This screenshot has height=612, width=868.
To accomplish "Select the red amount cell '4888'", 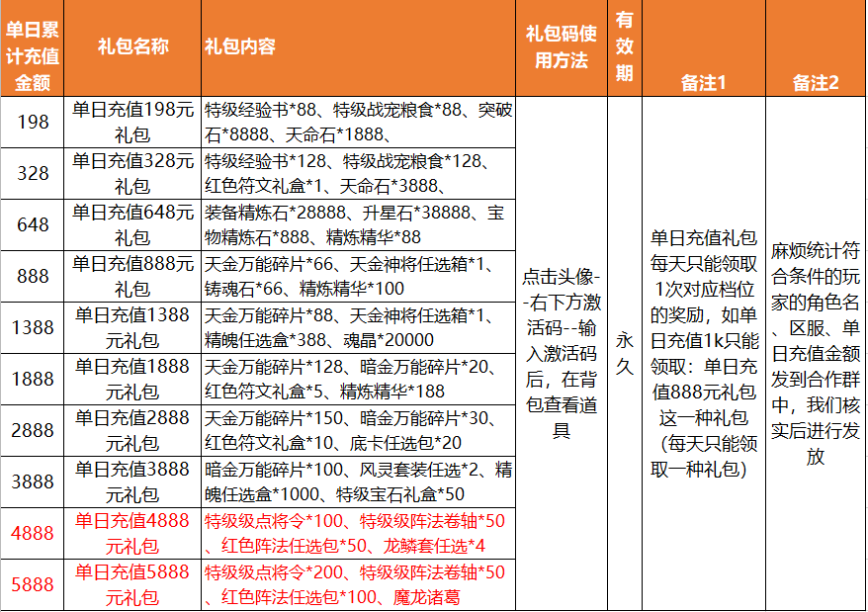I will point(32,533).
